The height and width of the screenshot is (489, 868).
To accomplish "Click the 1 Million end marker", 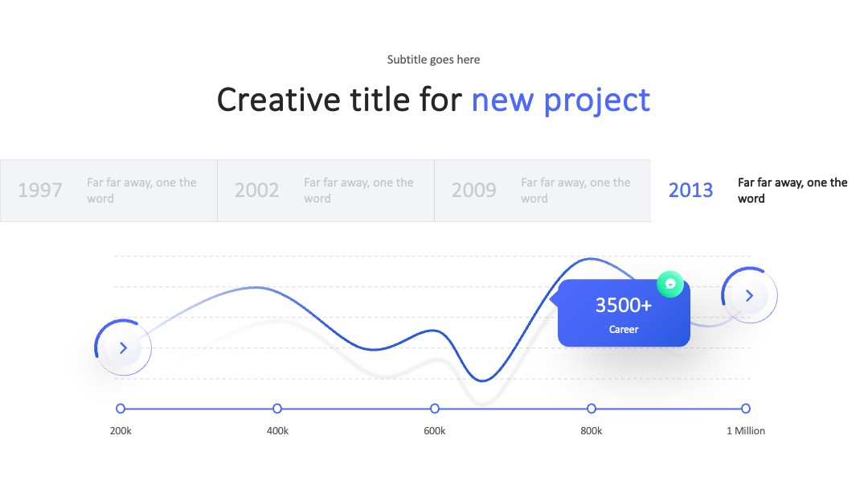I will 746,409.
